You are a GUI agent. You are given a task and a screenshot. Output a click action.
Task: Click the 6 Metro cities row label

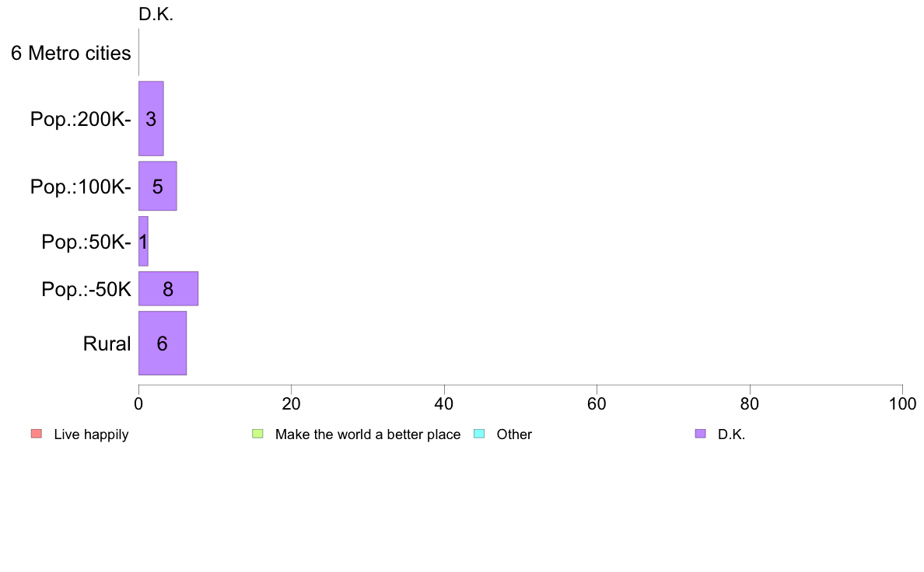pyautogui.click(x=71, y=53)
